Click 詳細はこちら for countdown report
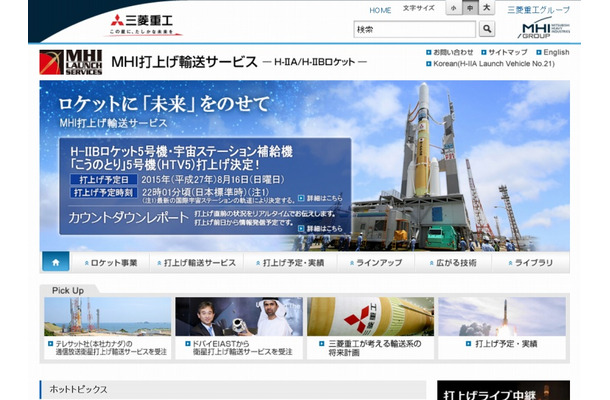610x400 pixels. click(x=321, y=228)
